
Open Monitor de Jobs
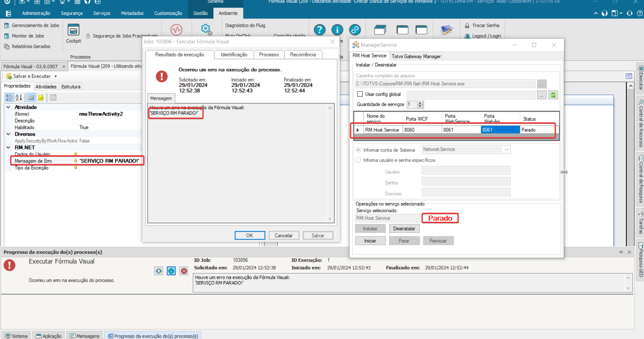24,36
